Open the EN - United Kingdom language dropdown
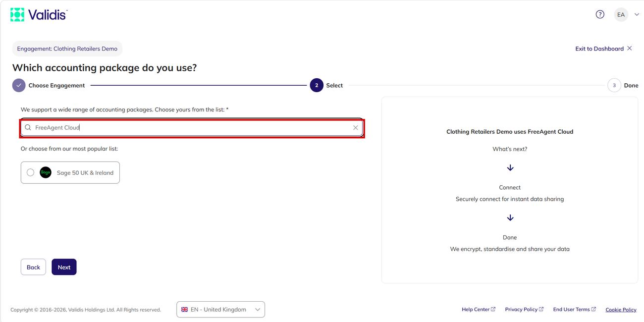This screenshot has width=644, height=322. point(220,310)
